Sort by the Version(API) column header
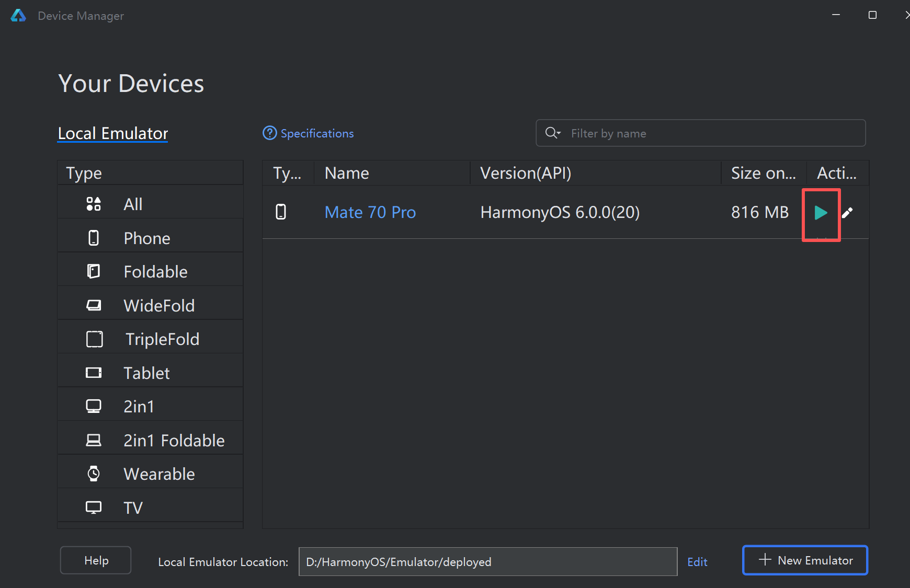Image resolution: width=910 pixels, height=588 pixels. pyautogui.click(x=595, y=173)
